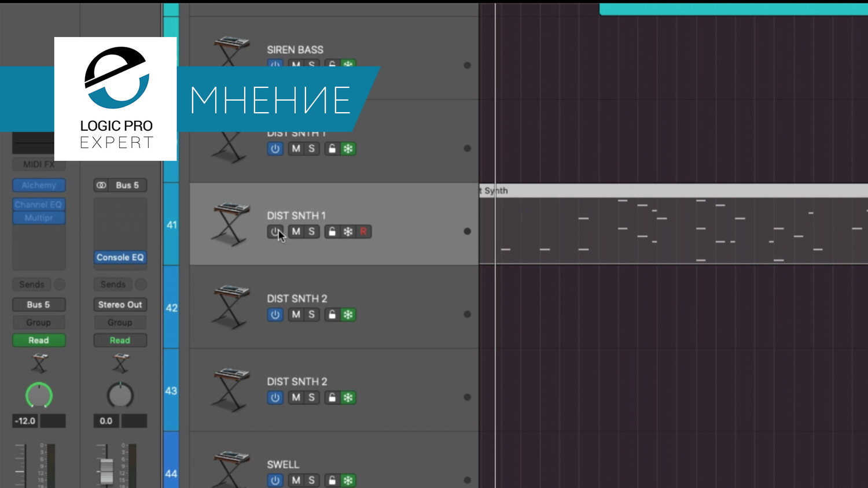The image size is (868, 488).
Task: Mute the unselected DIST SNTH 1 track
Action: pos(296,149)
